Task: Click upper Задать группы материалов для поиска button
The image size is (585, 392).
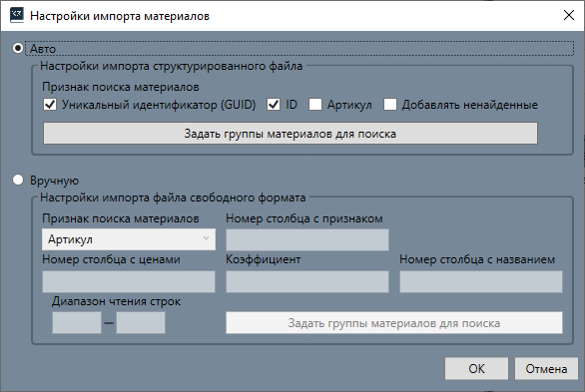Action: click(291, 134)
